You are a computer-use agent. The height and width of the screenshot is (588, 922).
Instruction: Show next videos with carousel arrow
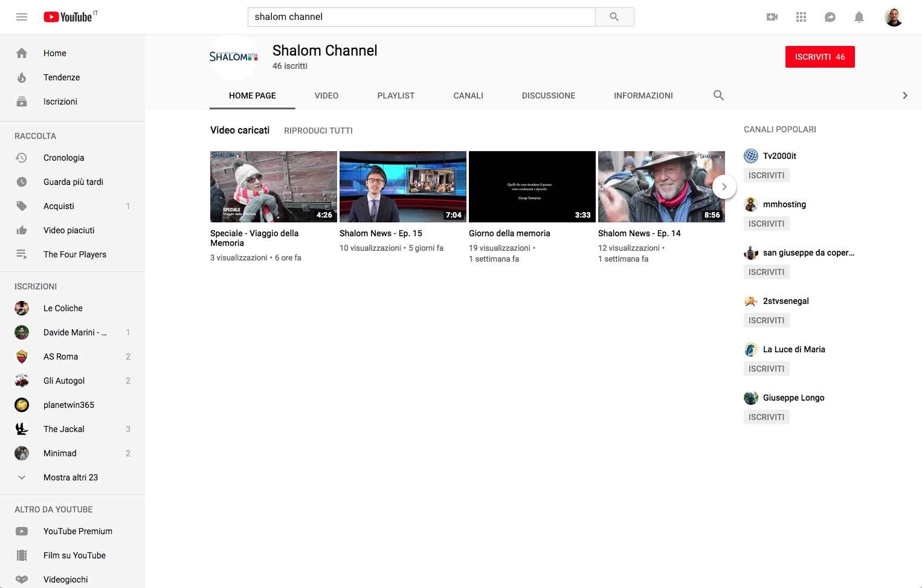click(724, 187)
